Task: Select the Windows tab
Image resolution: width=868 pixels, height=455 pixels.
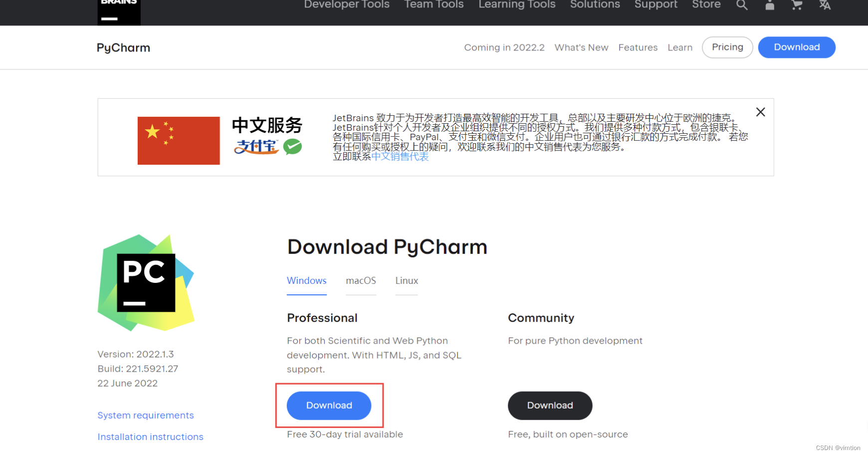Action: (307, 281)
